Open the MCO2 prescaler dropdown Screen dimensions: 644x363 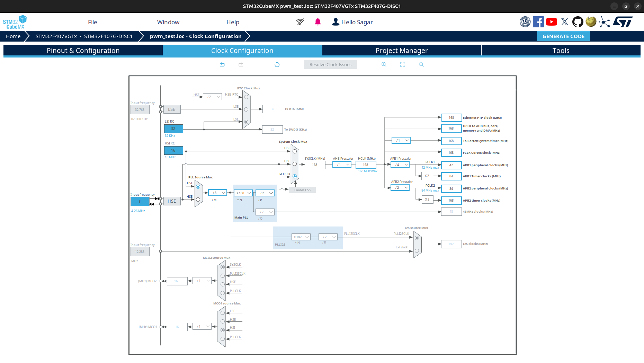(202, 281)
